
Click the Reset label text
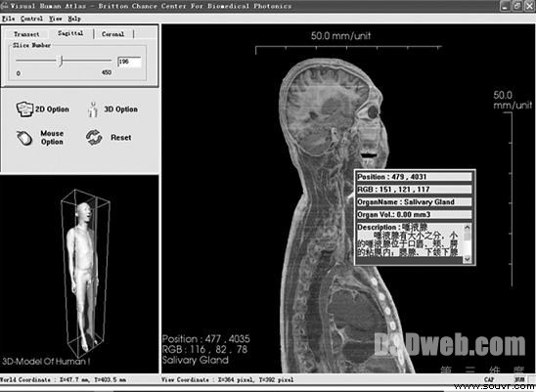click(x=121, y=138)
